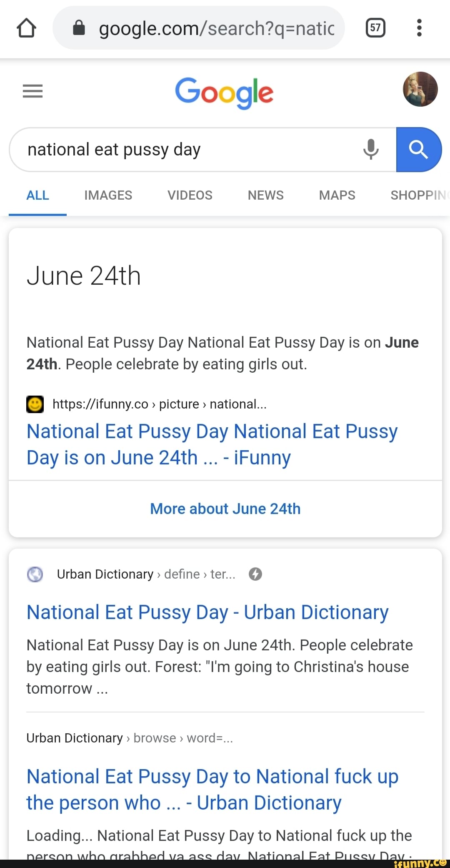
Task: Tap the browser address bar URL
Action: pos(217,28)
